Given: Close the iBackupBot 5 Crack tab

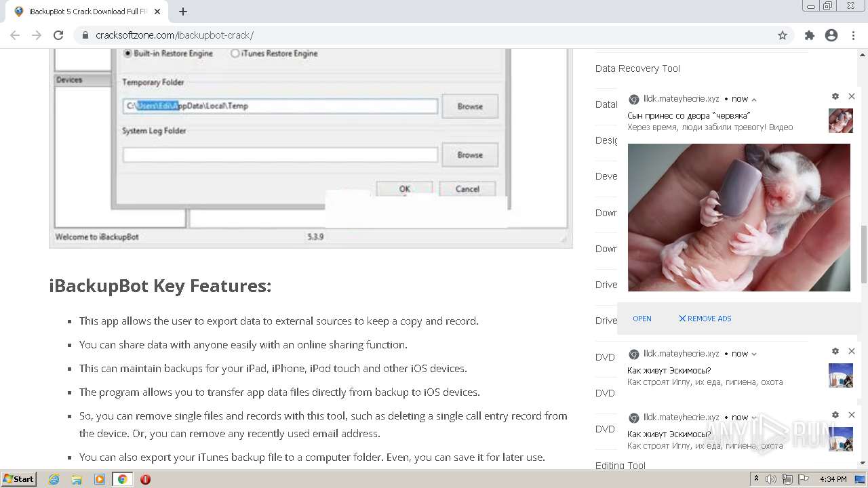Looking at the screenshot, I should coord(157,12).
